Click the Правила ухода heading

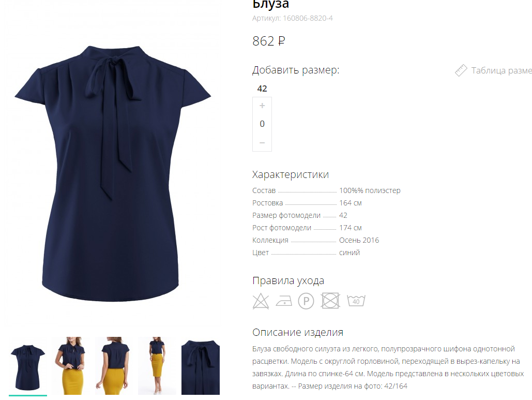(x=288, y=281)
